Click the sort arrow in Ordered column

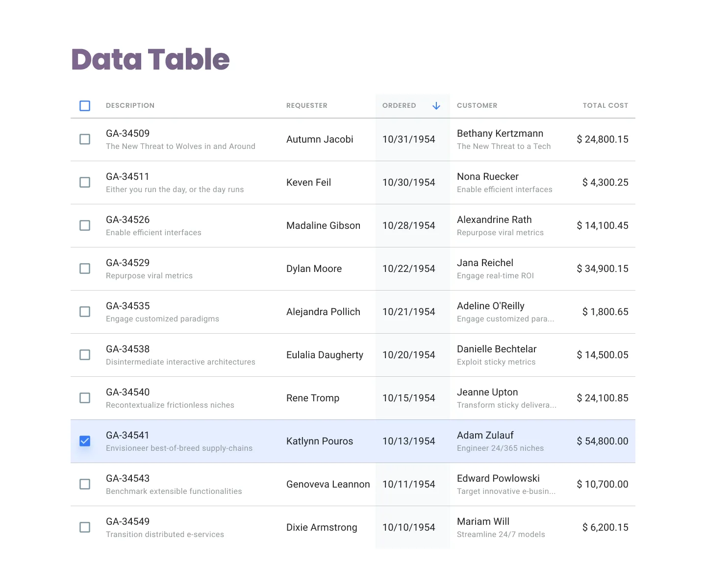[436, 106]
